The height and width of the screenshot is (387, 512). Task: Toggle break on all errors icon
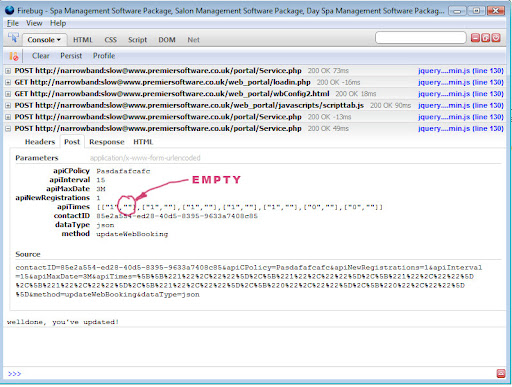(x=13, y=56)
